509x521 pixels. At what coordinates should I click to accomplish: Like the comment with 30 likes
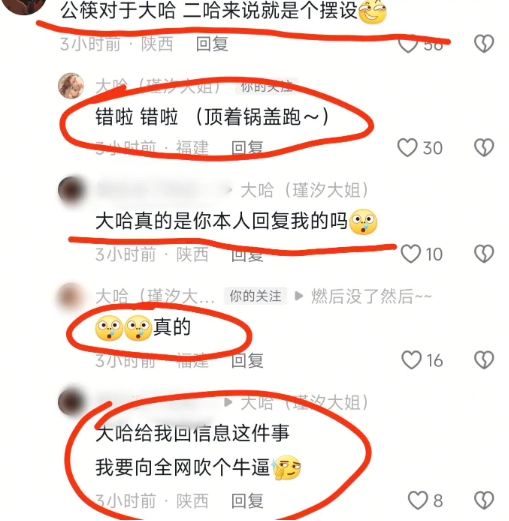point(407,147)
